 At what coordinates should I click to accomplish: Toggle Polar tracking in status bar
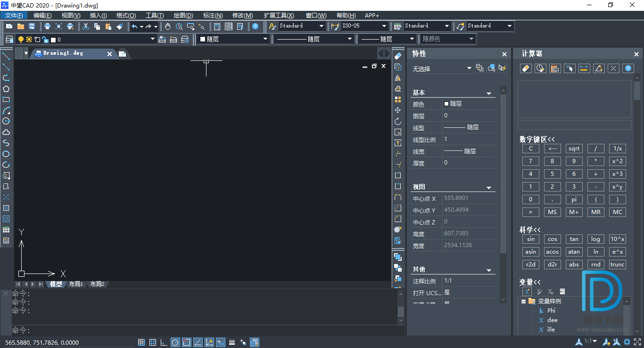[175, 342]
